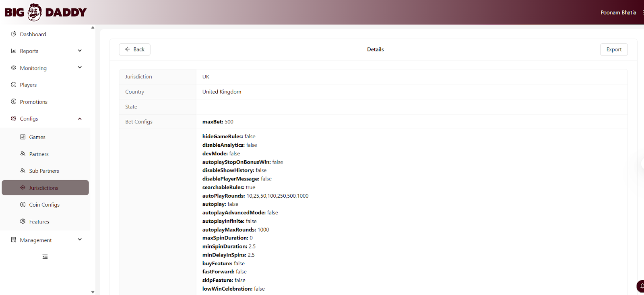Click the Management document icon
This screenshot has height=295, width=644.
point(14,240)
